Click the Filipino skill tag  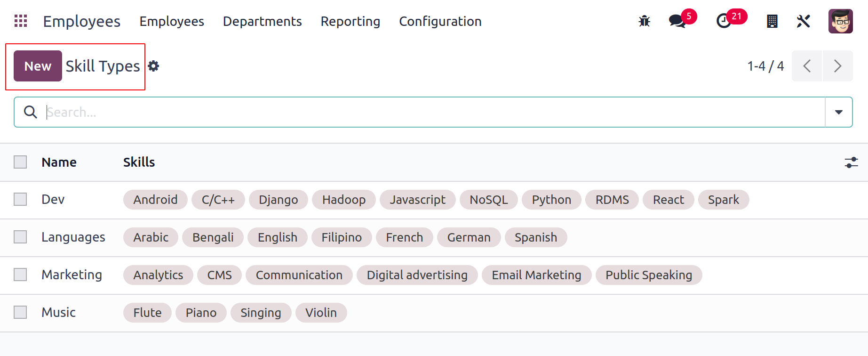342,237
